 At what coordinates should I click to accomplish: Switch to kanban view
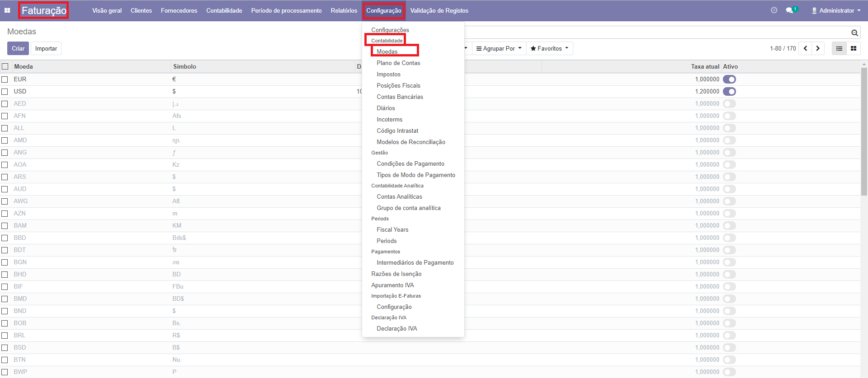coord(854,48)
